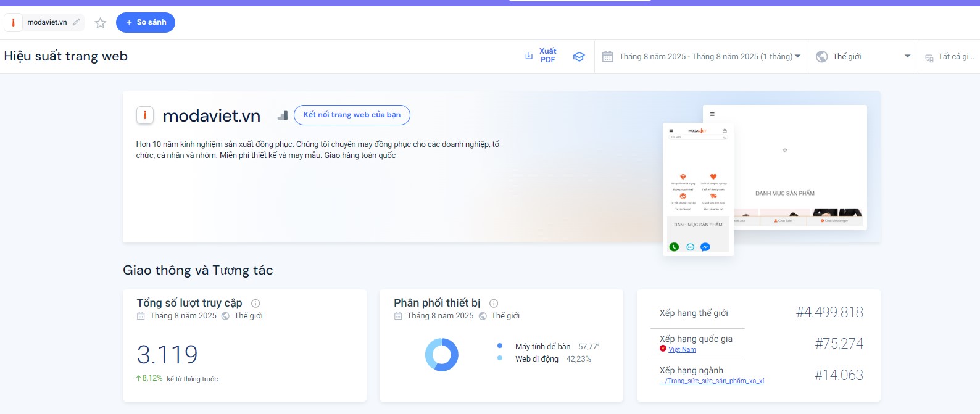Select the Web di động legend dot
Viewport: 980px width, 414px height.
pyautogui.click(x=500, y=358)
